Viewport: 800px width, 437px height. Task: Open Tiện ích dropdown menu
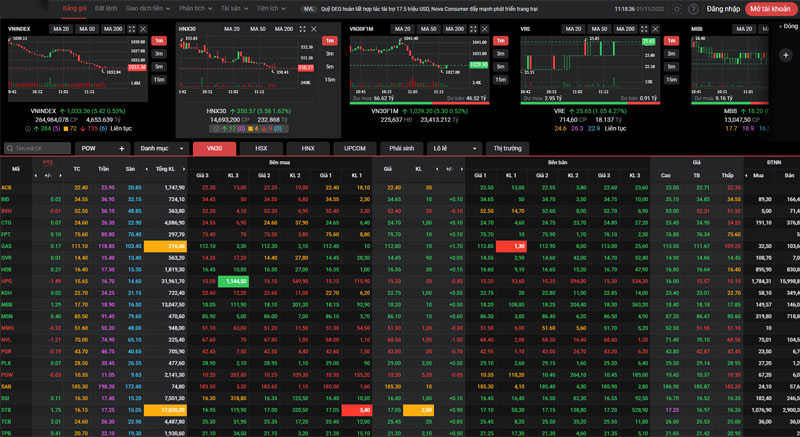pos(271,9)
